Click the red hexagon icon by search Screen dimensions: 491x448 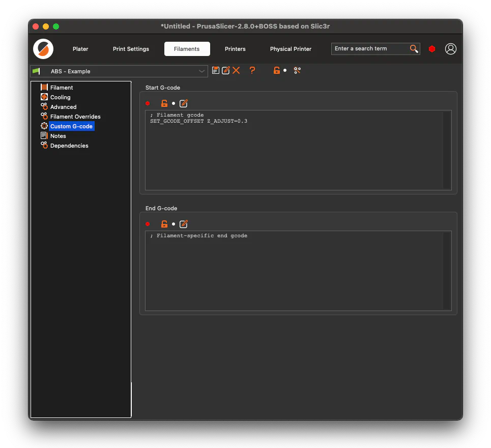click(432, 49)
